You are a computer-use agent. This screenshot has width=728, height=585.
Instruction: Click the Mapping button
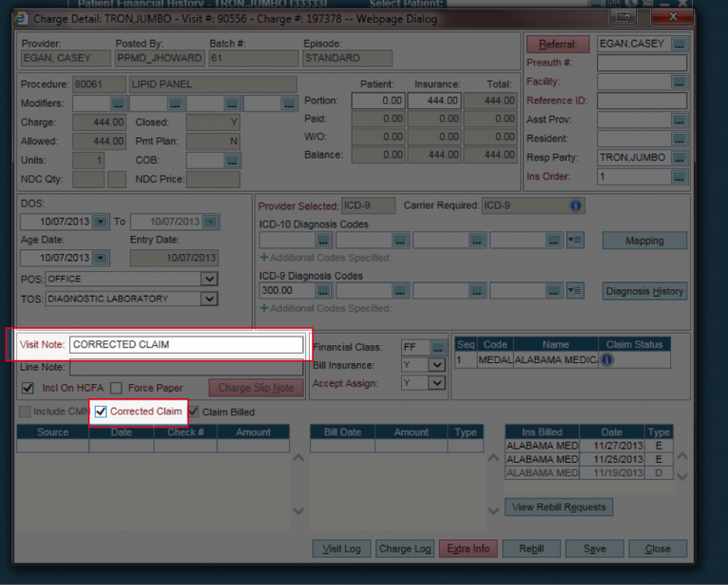point(645,241)
